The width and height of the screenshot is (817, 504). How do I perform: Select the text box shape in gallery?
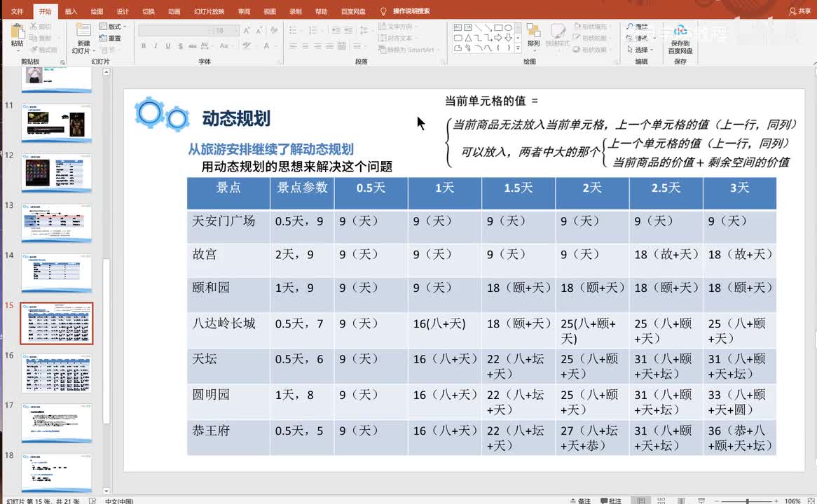click(x=458, y=27)
